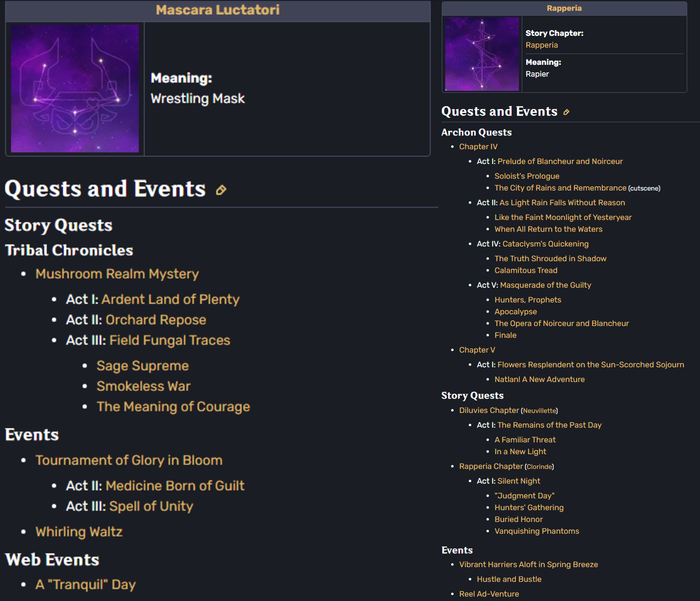Open In a New Light quest
The width and height of the screenshot is (700, 601).
(520, 452)
